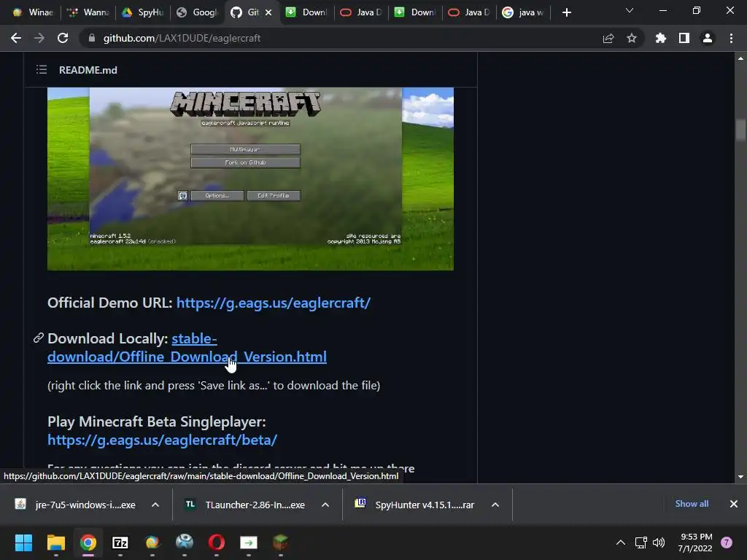Image resolution: width=747 pixels, height=560 pixels.
Task: Switch to the Wanna tab
Action: [88, 12]
